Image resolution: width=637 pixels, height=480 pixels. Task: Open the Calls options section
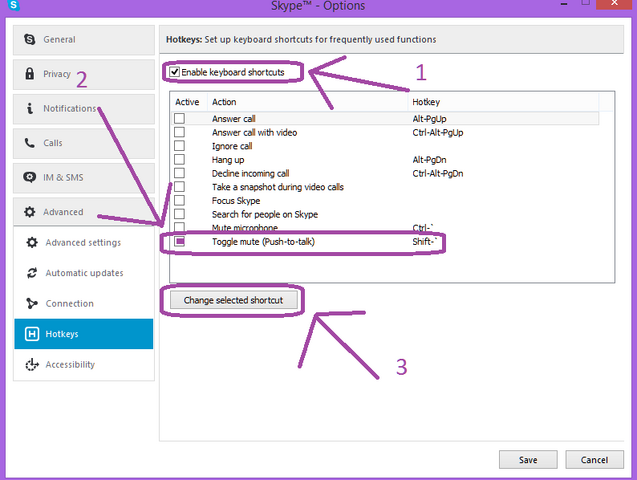84,143
